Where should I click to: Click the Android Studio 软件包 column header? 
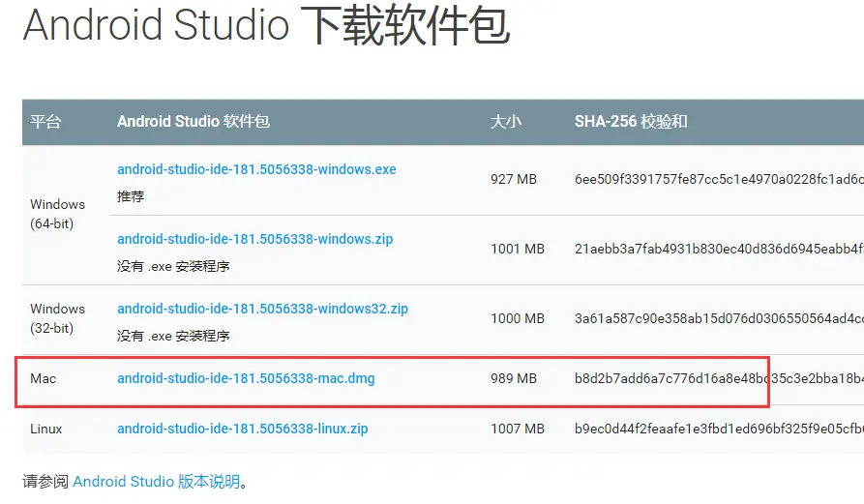(x=193, y=122)
